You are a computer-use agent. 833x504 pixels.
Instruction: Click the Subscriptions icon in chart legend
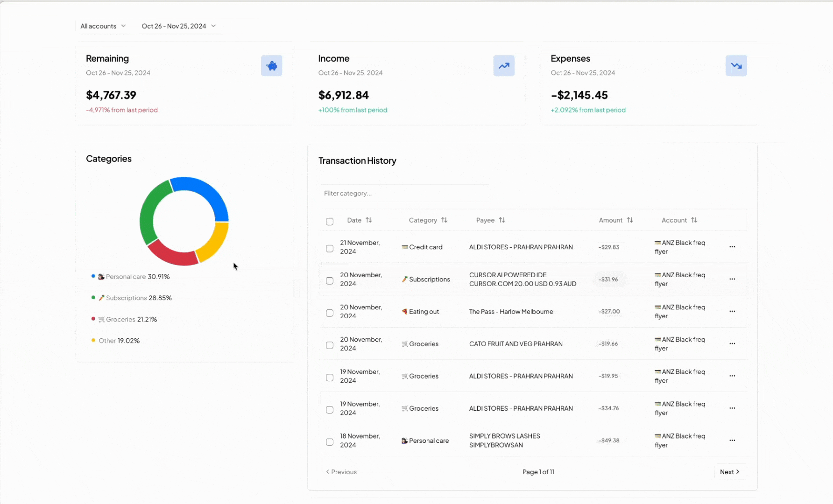[101, 298]
